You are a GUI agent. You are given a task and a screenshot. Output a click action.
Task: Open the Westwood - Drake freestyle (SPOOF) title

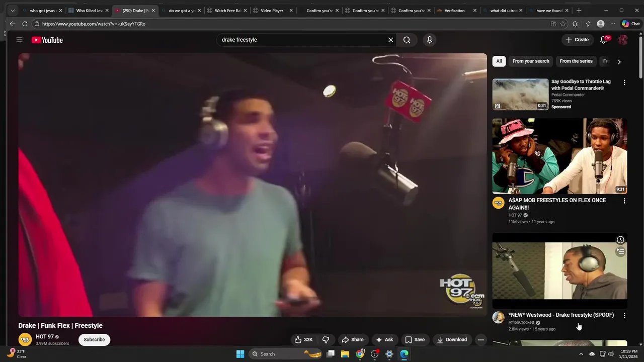(561, 315)
